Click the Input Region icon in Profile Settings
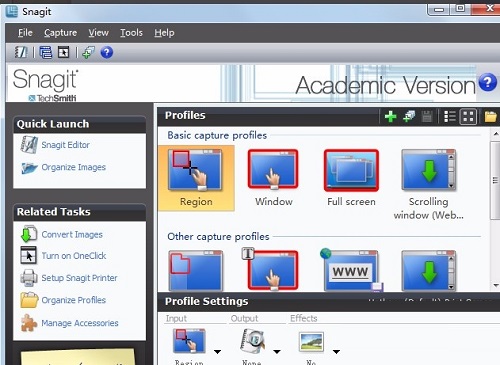 point(189,341)
